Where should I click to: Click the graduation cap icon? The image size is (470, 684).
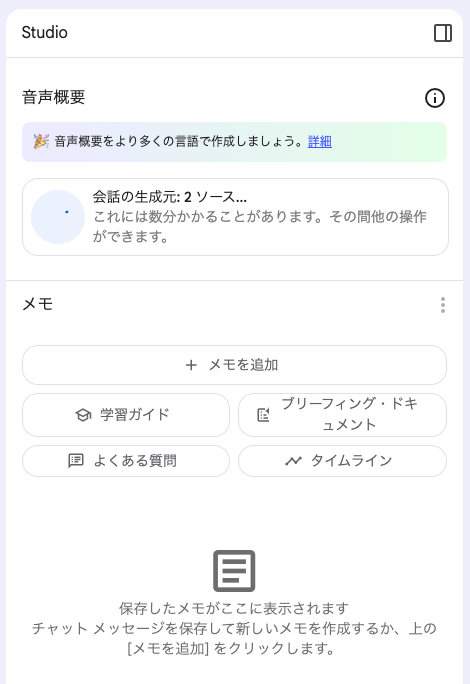(83, 415)
